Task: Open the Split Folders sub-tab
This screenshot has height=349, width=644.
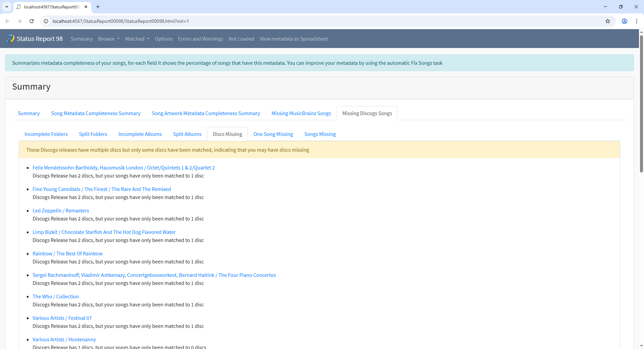Action: tap(93, 134)
